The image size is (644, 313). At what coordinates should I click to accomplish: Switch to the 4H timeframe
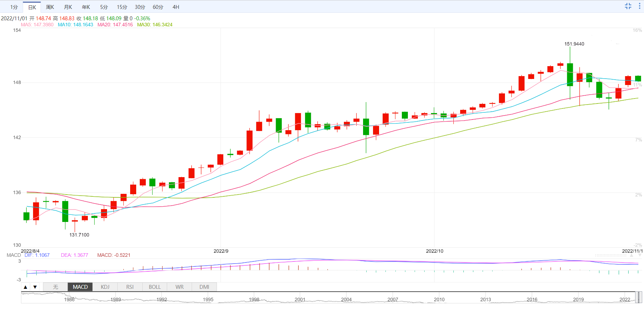(176, 7)
